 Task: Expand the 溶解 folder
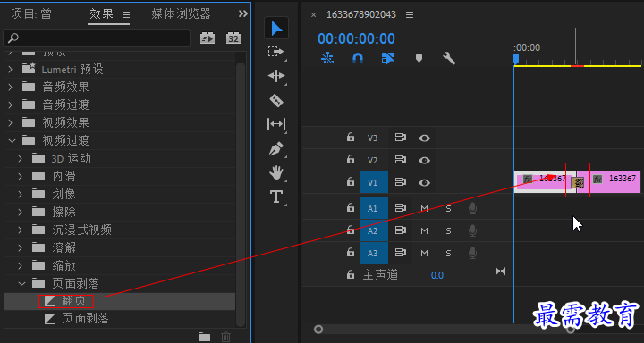click(20, 247)
